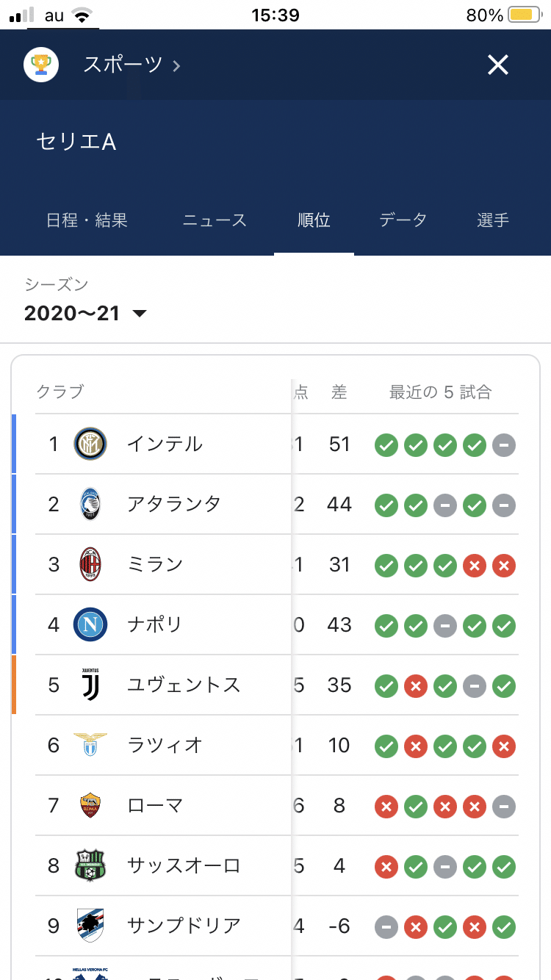Open the データ tab

click(403, 220)
